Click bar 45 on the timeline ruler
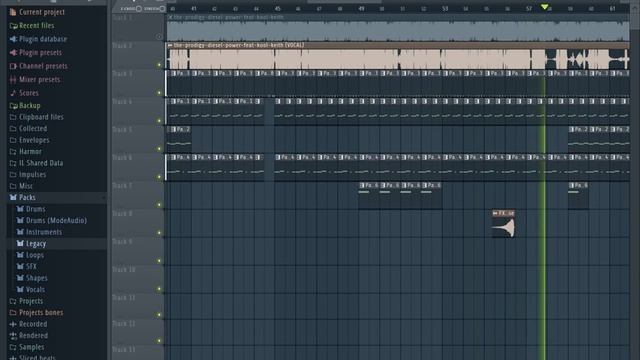Image resolution: width=640 pixels, height=360 pixels. click(278, 9)
